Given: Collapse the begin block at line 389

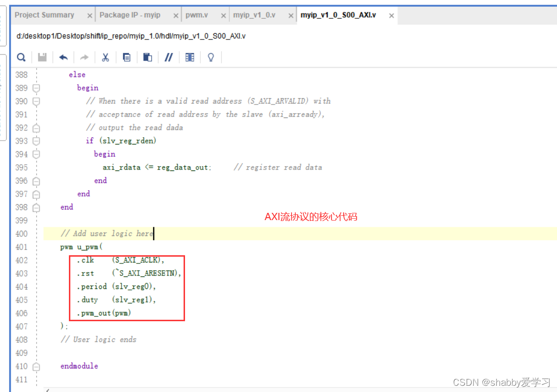Looking at the screenshot, I should click(x=36, y=88).
